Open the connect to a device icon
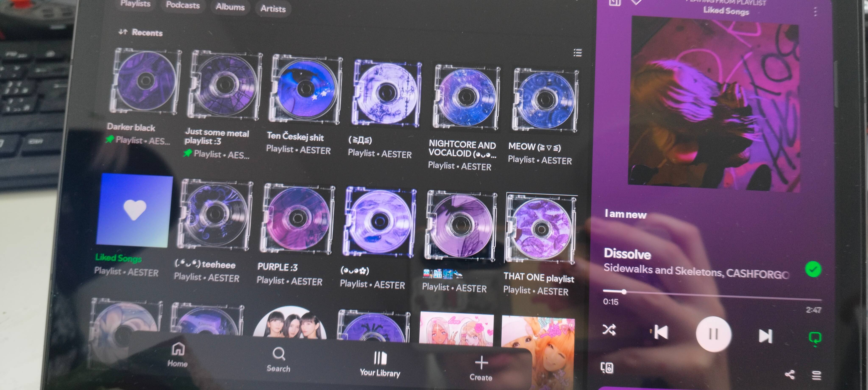Viewport: 868px width, 390px height. [x=607, y=368]
